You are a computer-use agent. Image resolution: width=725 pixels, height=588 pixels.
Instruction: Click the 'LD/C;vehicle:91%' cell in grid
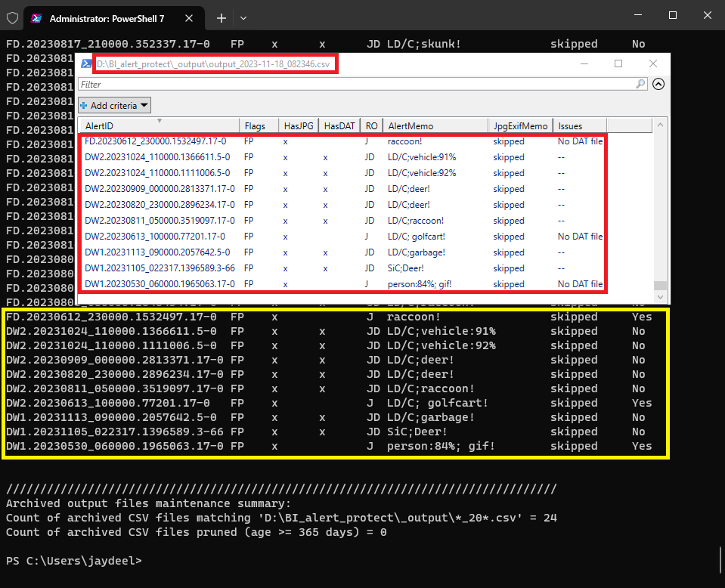(x=422, y=157)
